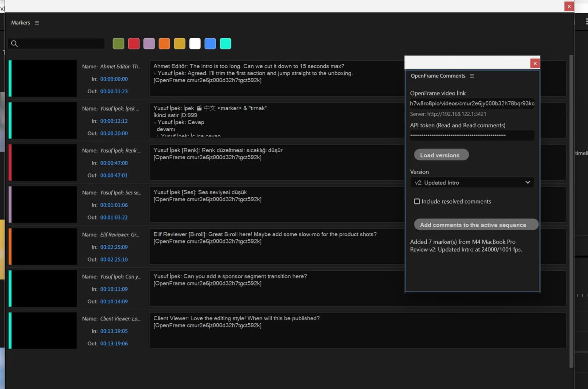Open the OpenFrame Comments panel menu icon
Viewport: 588px width, 389px height.
pos(472,76)
